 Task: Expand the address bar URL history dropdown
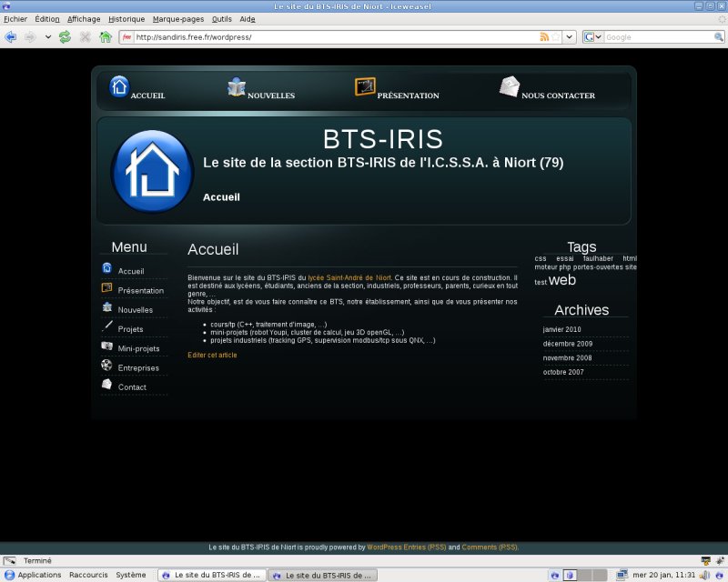570,37
